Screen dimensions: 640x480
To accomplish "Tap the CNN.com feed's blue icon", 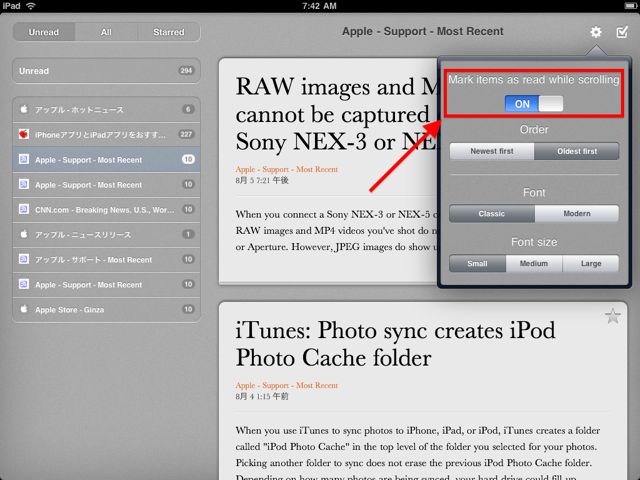I will coord(24,209).
